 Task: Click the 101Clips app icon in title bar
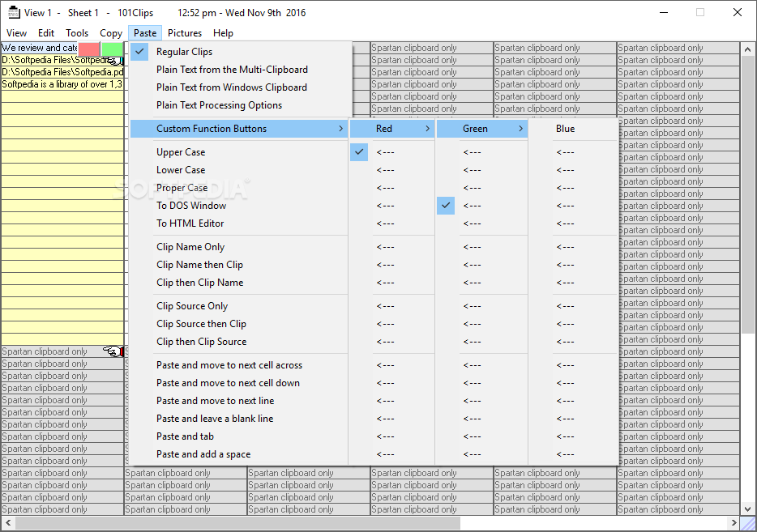[x=14, y=12]
